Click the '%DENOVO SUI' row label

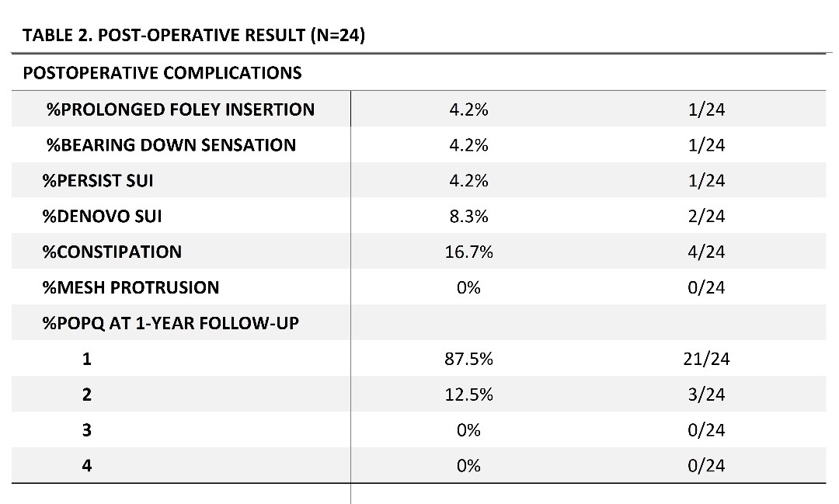[102, 216]
